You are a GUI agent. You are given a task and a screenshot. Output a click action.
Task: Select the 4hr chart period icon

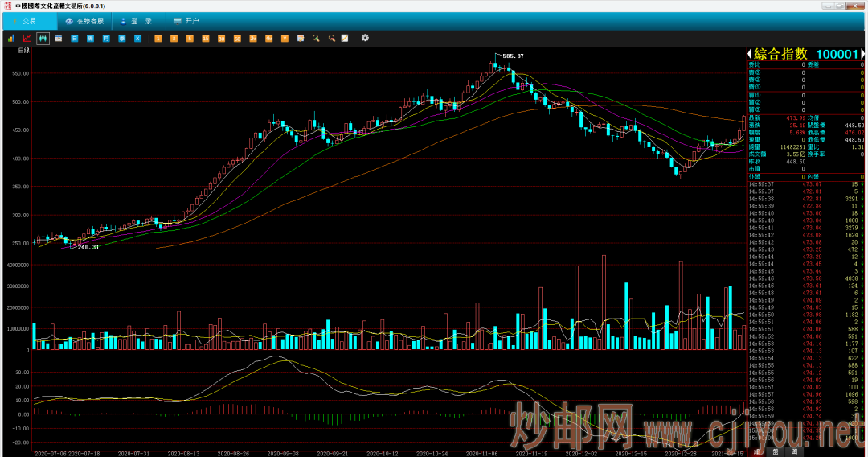268,39
